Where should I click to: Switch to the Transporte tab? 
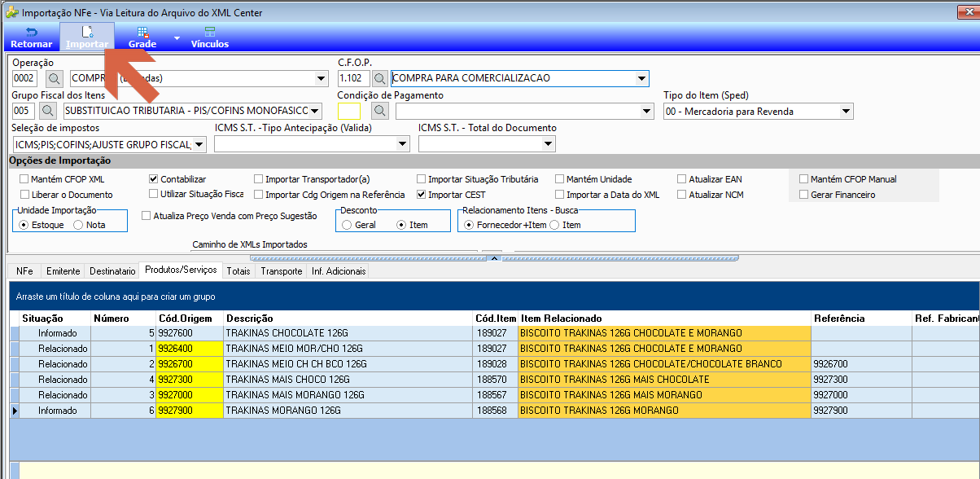click(282, 271)
